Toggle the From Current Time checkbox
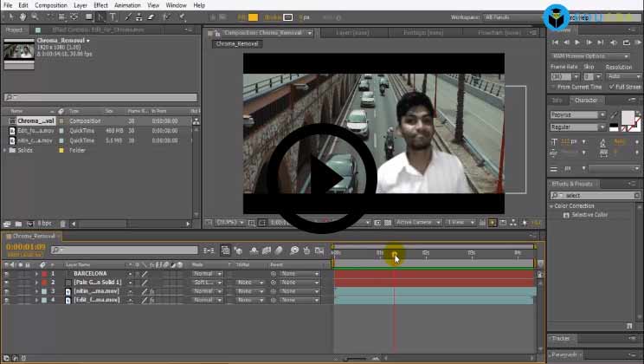644x364 pixels. [x=554, y=87]
